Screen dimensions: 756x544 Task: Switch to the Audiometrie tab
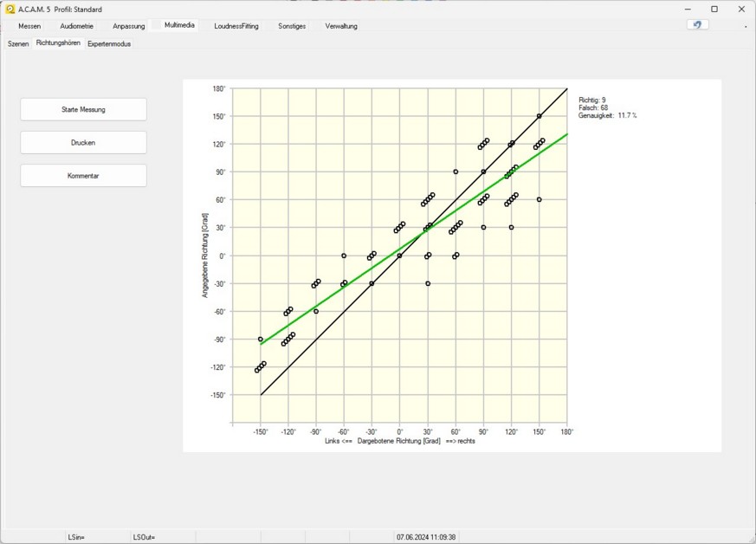coord(76,26)
